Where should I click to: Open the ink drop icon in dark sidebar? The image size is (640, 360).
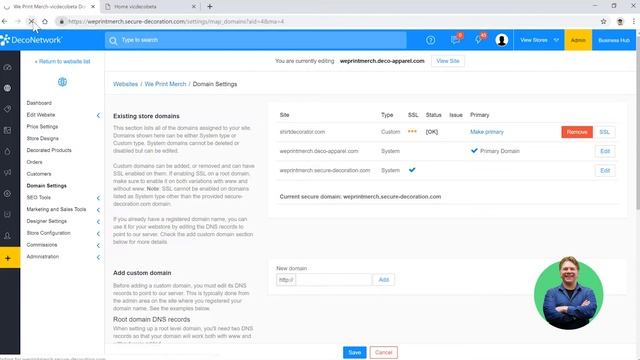7,151
